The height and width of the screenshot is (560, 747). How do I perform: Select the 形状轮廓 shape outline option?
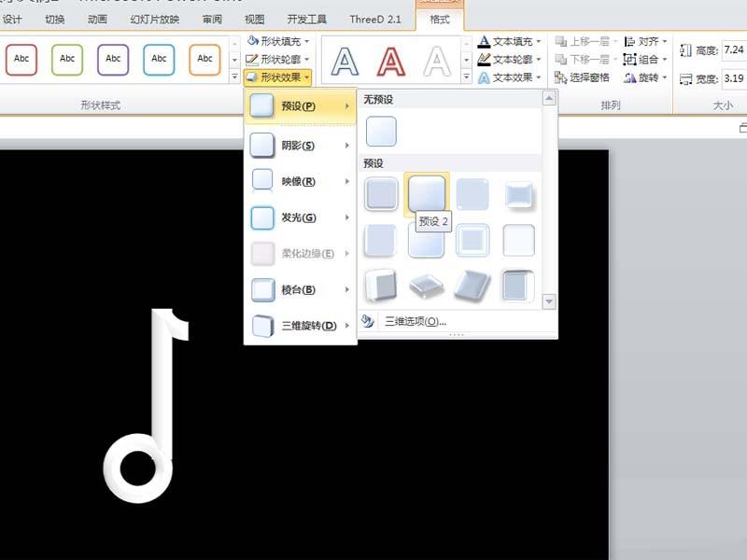[x=277, y=58]
